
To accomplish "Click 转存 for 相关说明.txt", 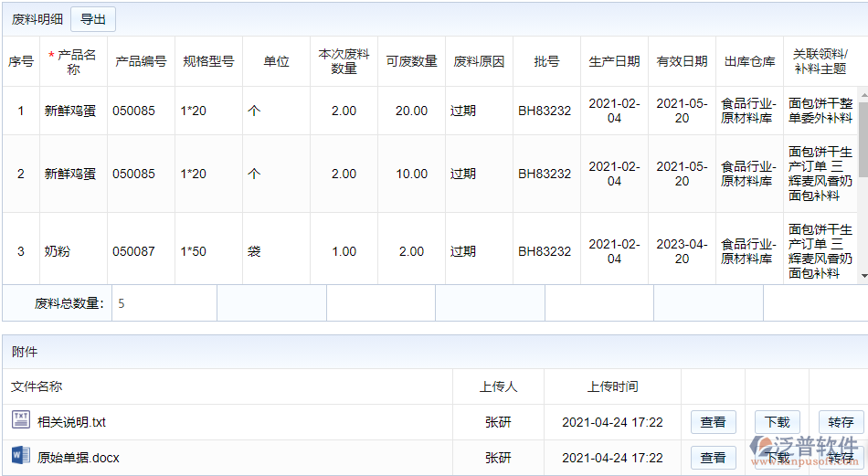I will tap(841, 422).
